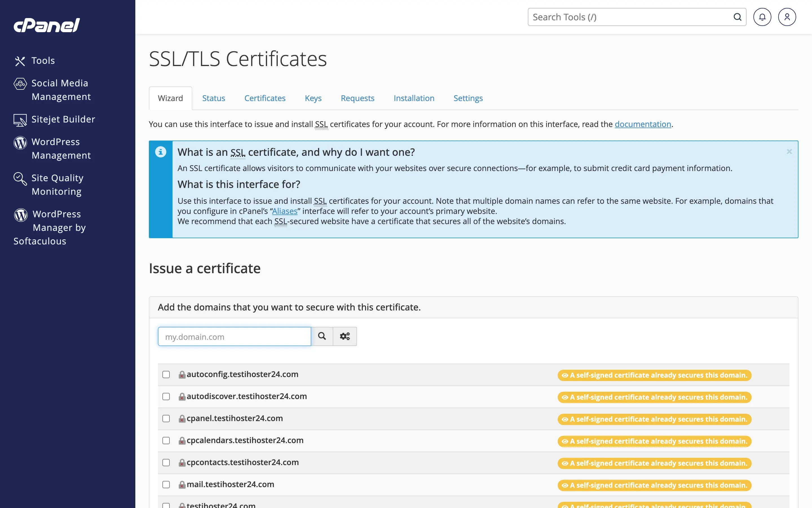Click self-signed badge for cpcalendars.testihoster24.com
Image resolution: width=812 pixels, height=508 pixels.
coord(654,441)
